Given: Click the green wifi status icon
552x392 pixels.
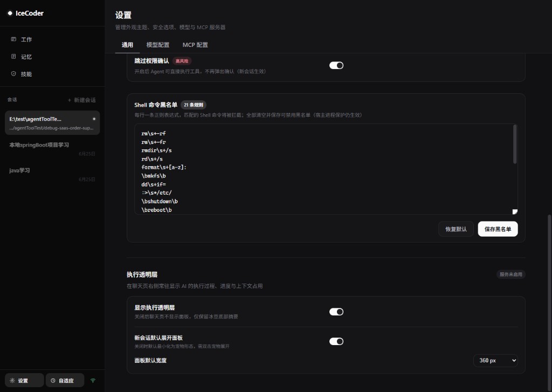Looking at the screenshot, I should point(93,380).
